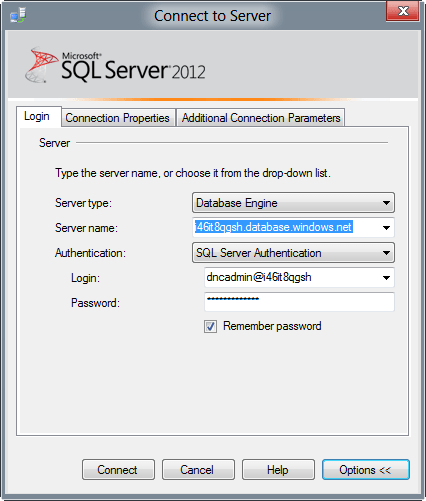Expand the Server name dropdown arrow
This screenshot has height=501, width=426.
[x=386, y=228]
